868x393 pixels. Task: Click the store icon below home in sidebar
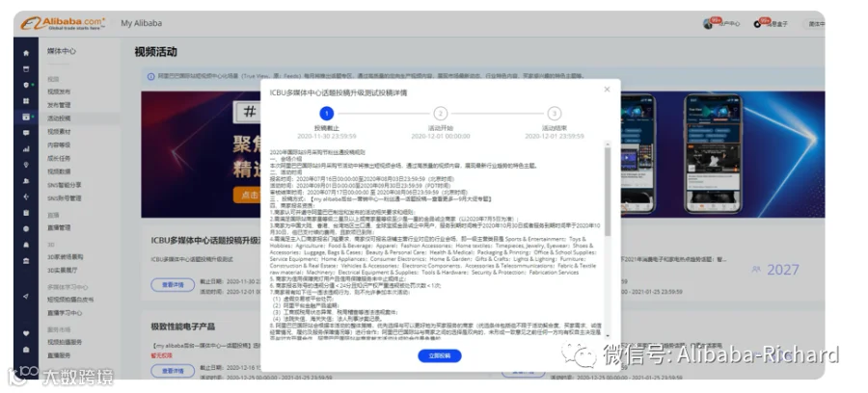tap(26, 69)
